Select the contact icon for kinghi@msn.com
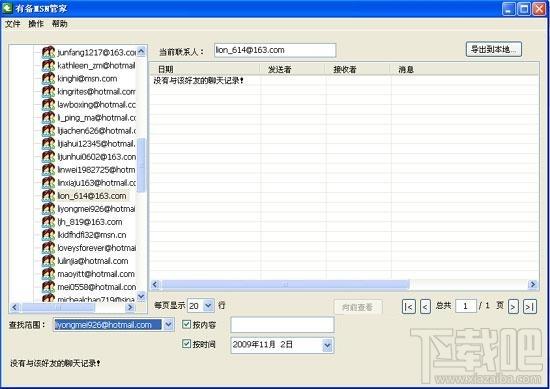Viewport: 550px width, 389px height. click(48, 78)
